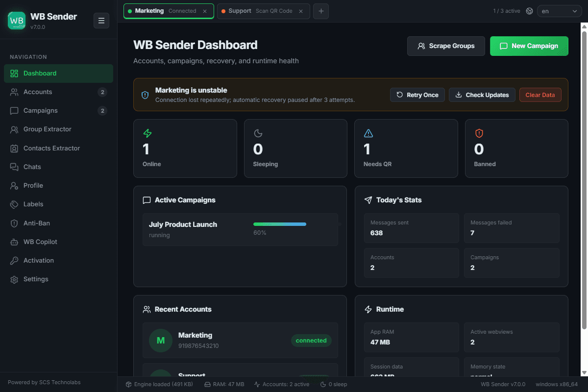Image resolution: width=588 pixels, height=392 pixels.
Task: Click the red Clear Data button
Action: click(540, 95)
